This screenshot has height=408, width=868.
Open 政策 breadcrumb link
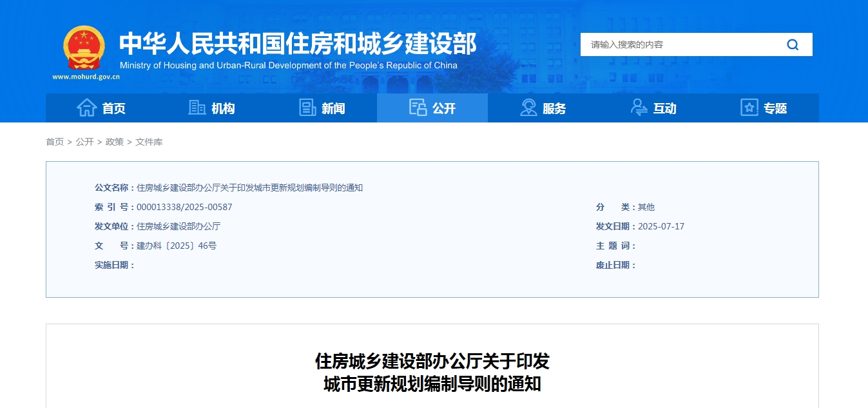click(115, 142)
